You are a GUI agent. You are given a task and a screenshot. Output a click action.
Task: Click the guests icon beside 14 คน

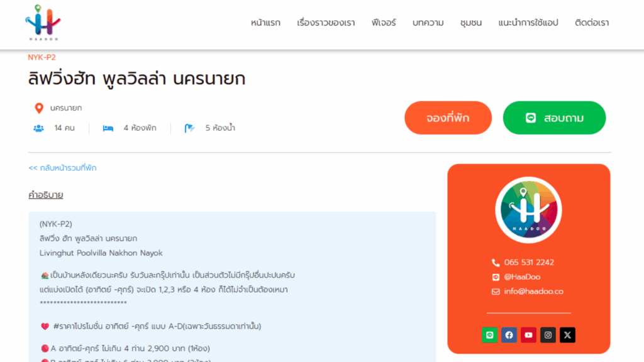(38, 128)
